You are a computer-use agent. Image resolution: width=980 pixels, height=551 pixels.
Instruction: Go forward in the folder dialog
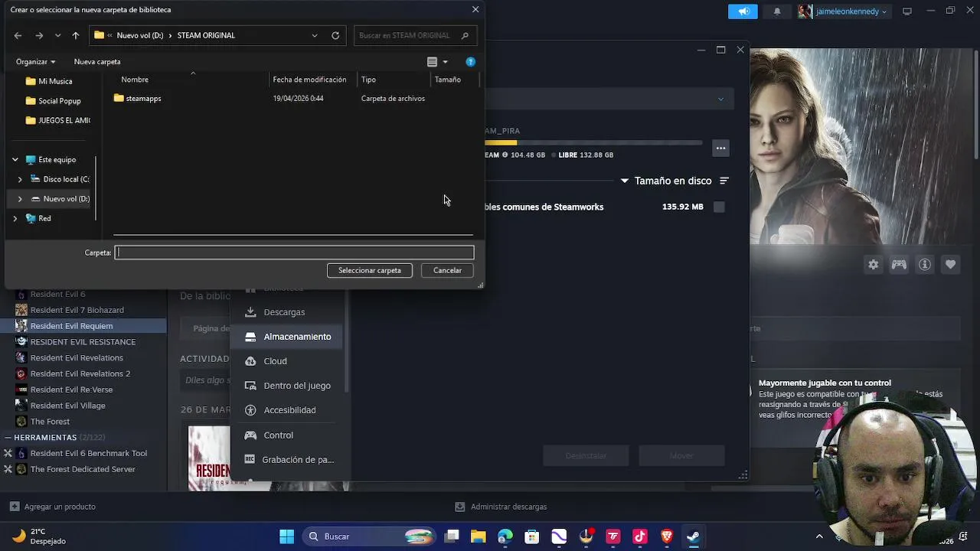tap(39, 35)
